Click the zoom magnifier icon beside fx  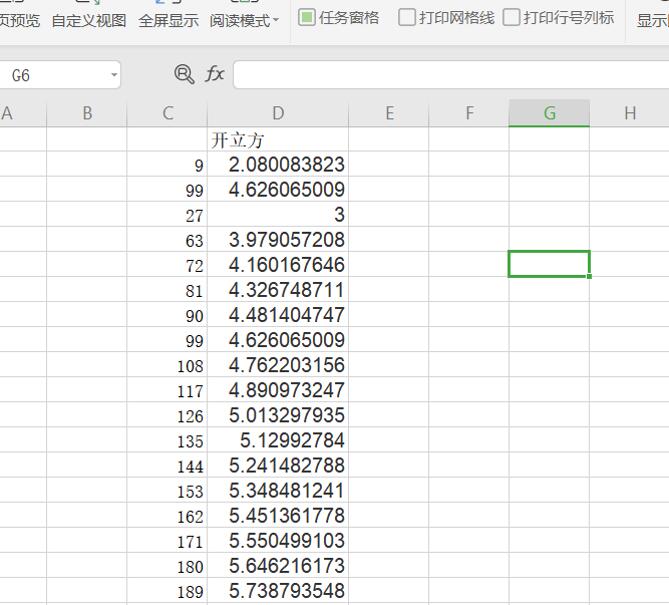pyautogui.click(x=184, y=74)
